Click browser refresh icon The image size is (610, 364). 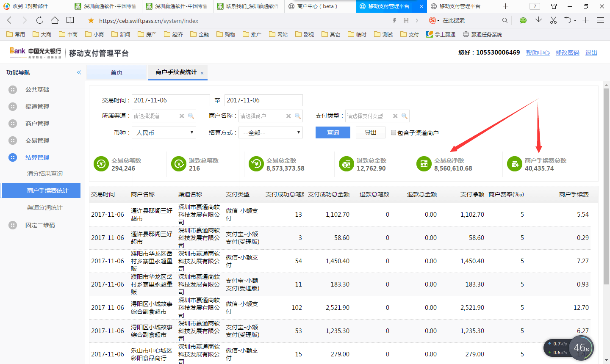coord(39,20)
